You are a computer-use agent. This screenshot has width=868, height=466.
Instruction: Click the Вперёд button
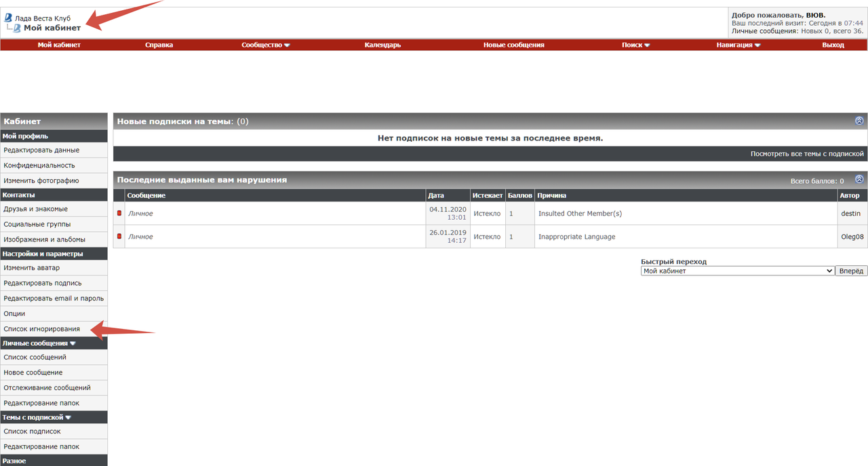851,271
